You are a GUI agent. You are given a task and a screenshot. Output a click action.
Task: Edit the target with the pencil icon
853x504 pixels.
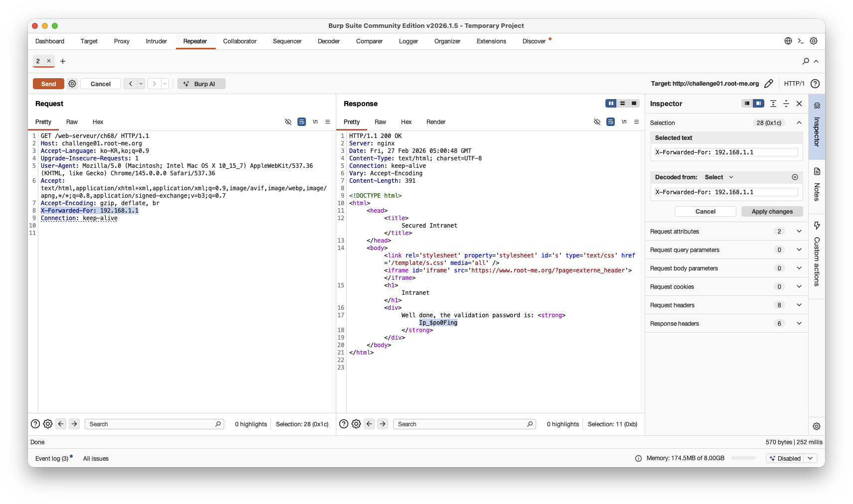tap(769, 84)
